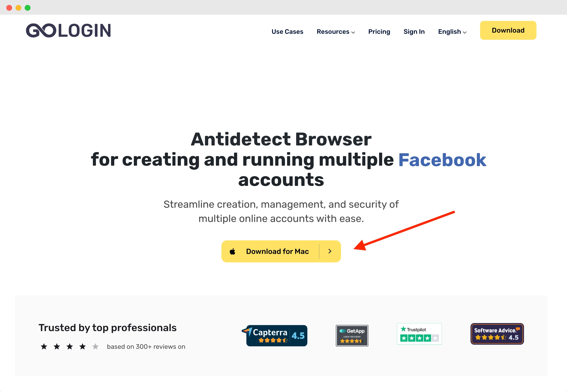The height and width of the screenshot is (392, 567).
Task: Click the Download for Mac button
Action: pyautogui.click(x=281, y=251)
